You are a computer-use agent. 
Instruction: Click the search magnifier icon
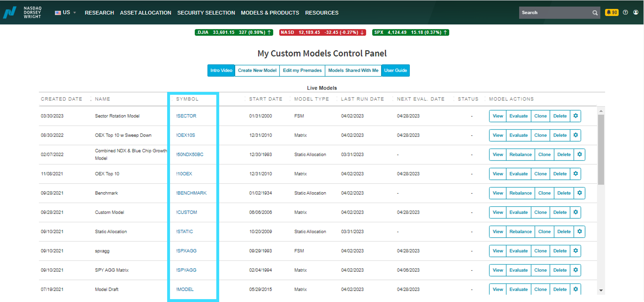(595, 13)
